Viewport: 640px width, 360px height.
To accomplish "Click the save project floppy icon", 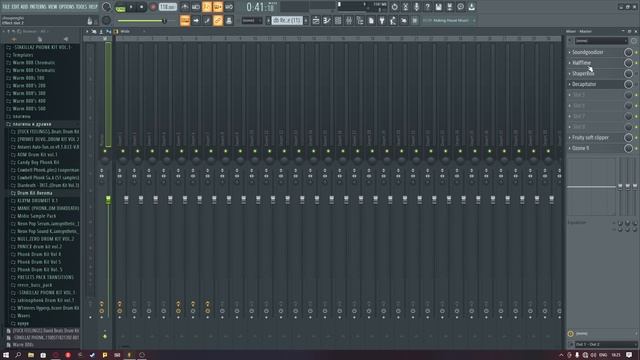I will point(438,7).
